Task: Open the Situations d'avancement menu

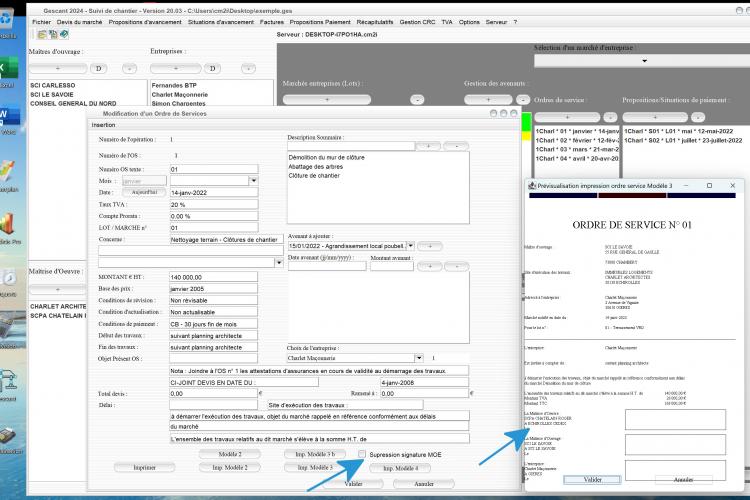Action: (x=221, y=22)
